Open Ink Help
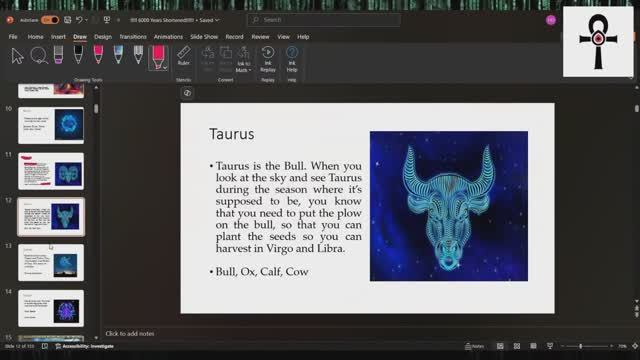640x360 pixels. tap(292, 60)
